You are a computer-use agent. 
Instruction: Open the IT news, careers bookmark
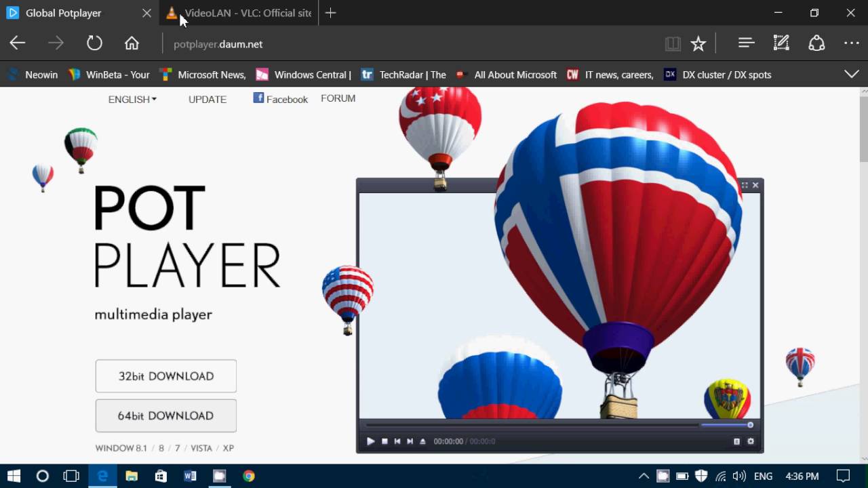tap(610, 75)
